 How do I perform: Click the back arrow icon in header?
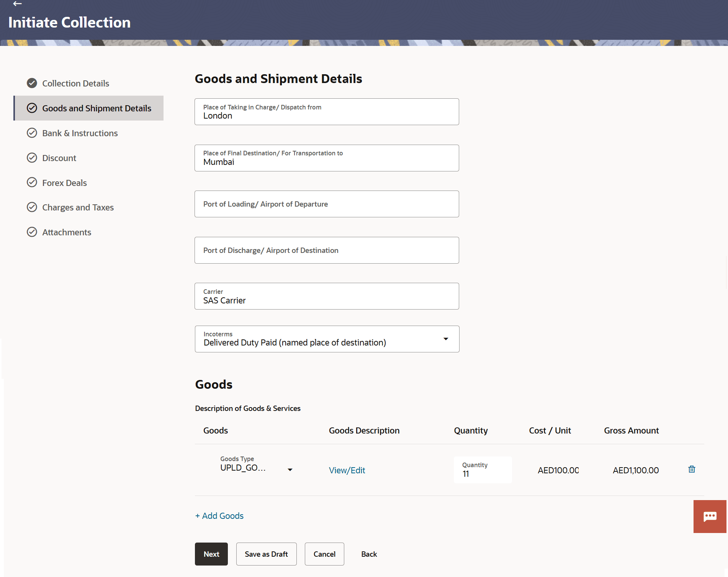point(17,4)
